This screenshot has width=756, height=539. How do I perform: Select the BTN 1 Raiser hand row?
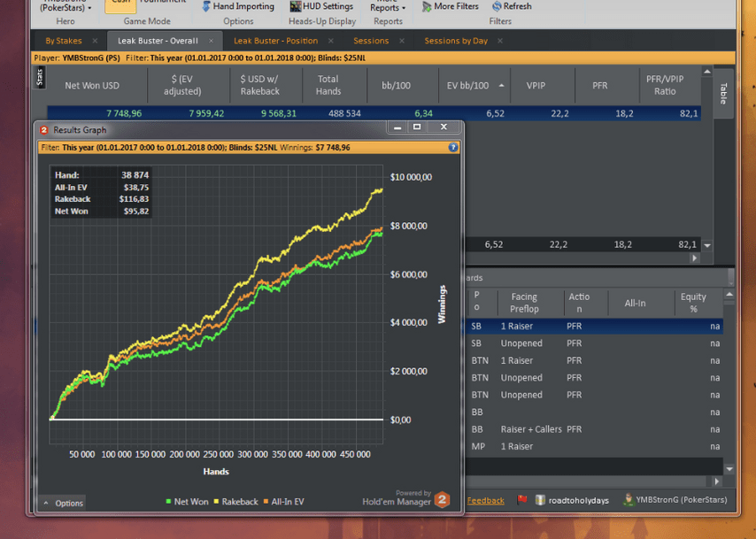click(x=595, y=360)
